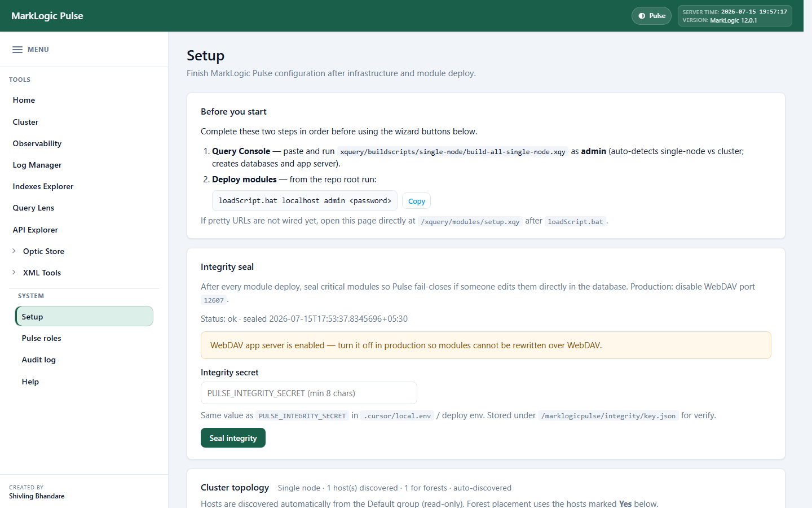View the Audit log
The width and height of the screenshot is (812, 508).
(x=38, y=360)
